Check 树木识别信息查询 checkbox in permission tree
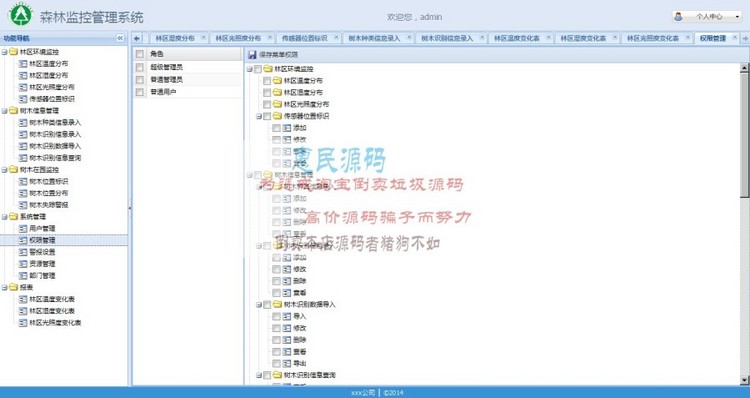Screen dimensions: 750x398 point(267,376)
